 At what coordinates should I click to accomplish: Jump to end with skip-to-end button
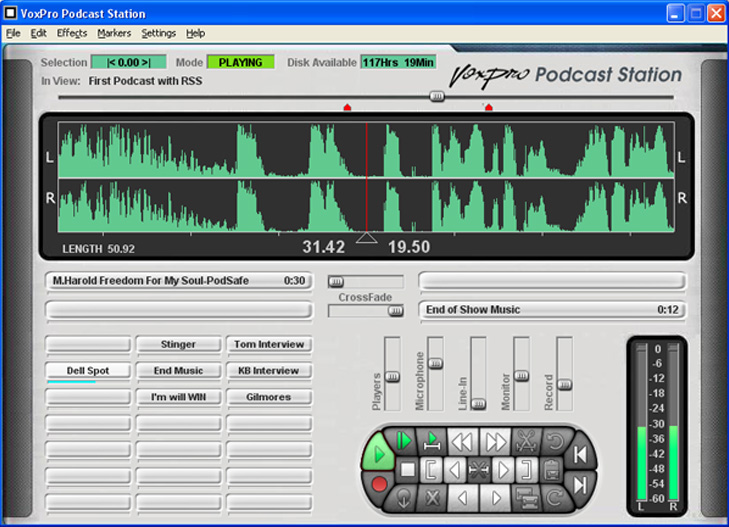[x=580, y=485]
